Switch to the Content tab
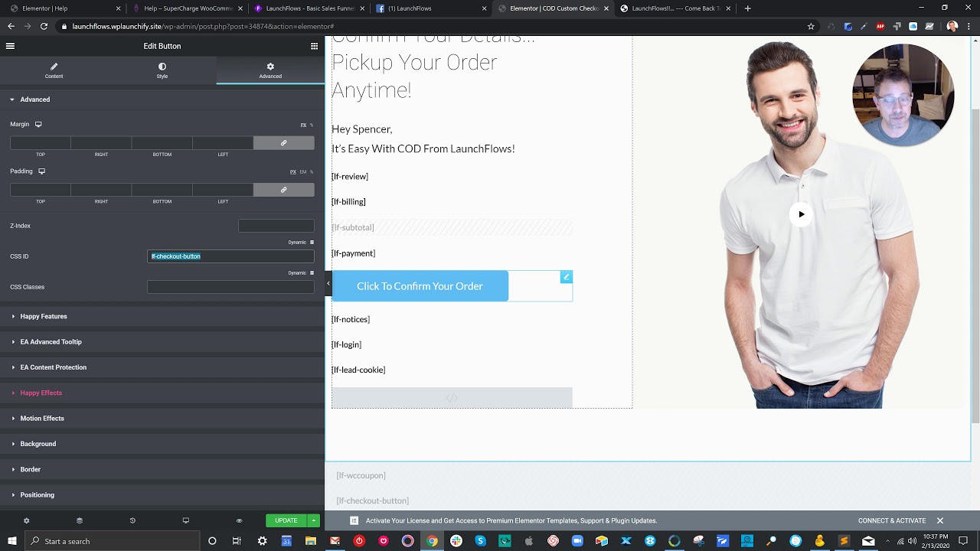 [54, 70]
